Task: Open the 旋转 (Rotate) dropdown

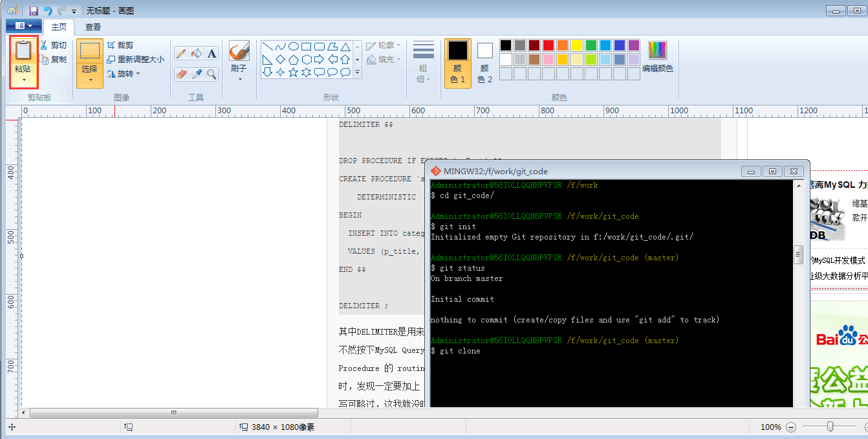Action: click(x=124, y=74)
